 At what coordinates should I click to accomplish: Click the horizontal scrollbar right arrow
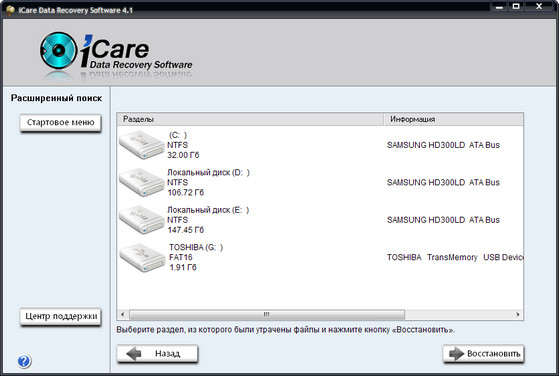click(518, 314)
